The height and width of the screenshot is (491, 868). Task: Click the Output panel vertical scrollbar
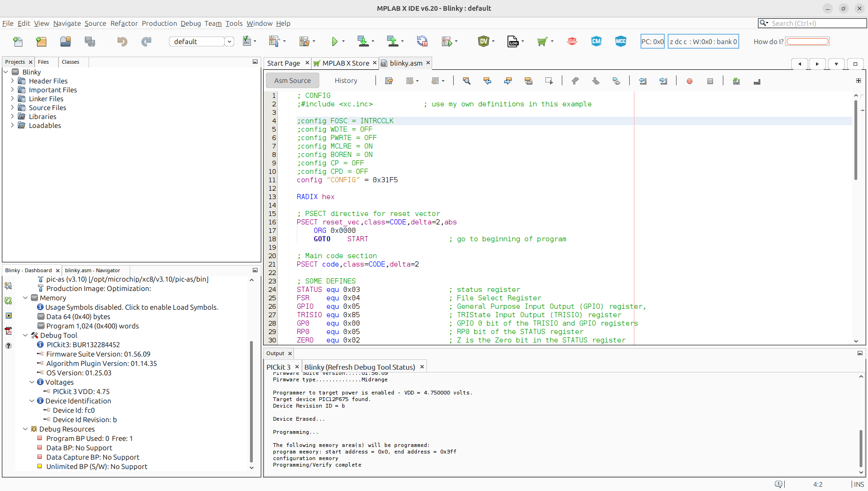click(x=861, y=447)
